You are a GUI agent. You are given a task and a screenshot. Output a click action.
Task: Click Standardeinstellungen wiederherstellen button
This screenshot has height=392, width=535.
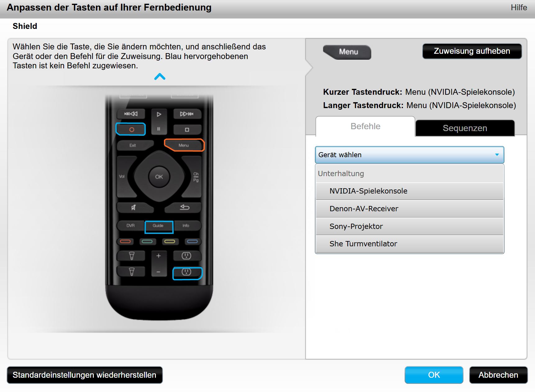(x=84, y=375)
